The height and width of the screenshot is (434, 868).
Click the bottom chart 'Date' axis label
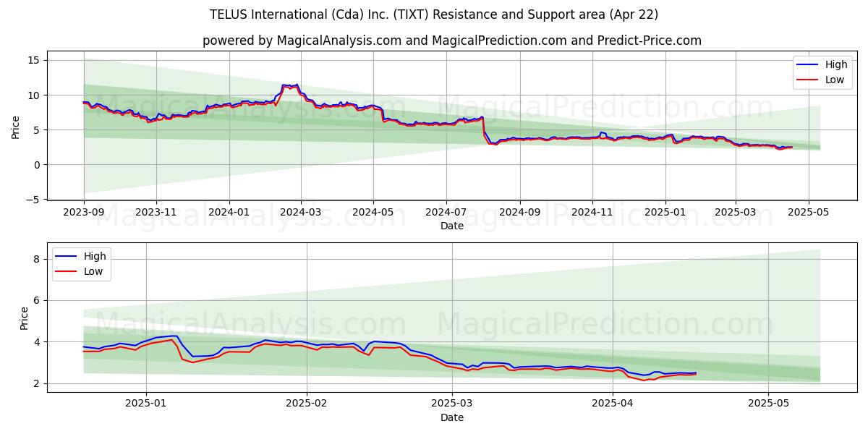click(452, 417)
